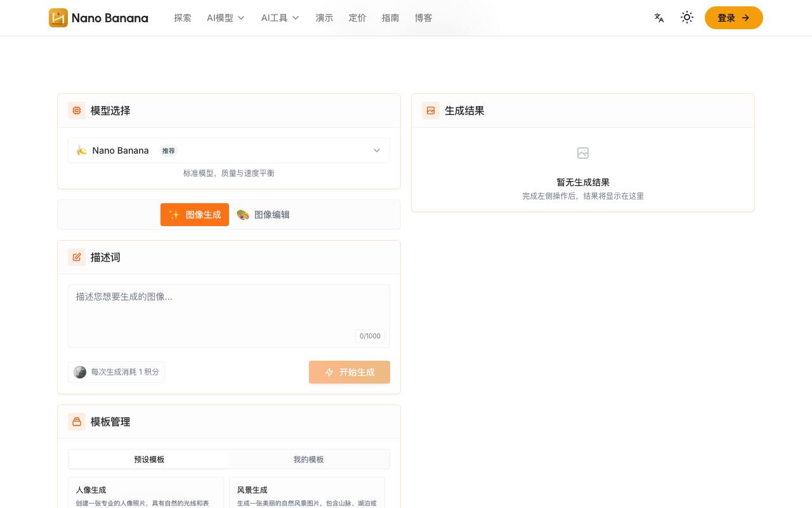812x508 pixels.
Task: Click the image icon beside 生成结果
Action: coord(431,110)
